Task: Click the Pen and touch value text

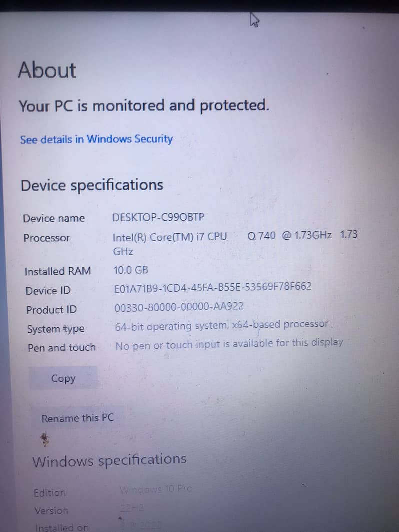Action: [x=229, y=344]
